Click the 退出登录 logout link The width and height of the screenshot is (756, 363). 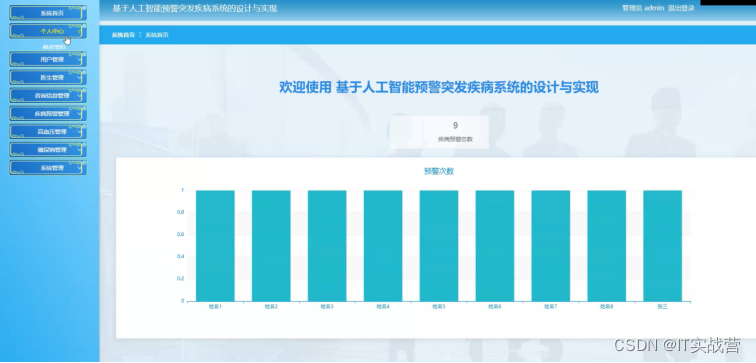(681, 8)
